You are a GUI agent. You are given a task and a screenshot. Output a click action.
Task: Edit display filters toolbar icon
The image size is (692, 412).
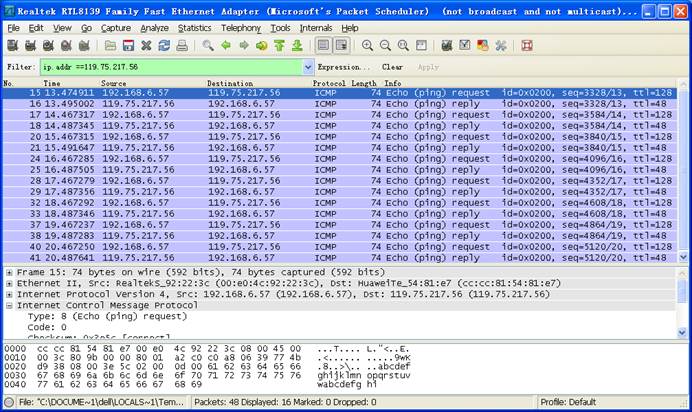(465, 45)
